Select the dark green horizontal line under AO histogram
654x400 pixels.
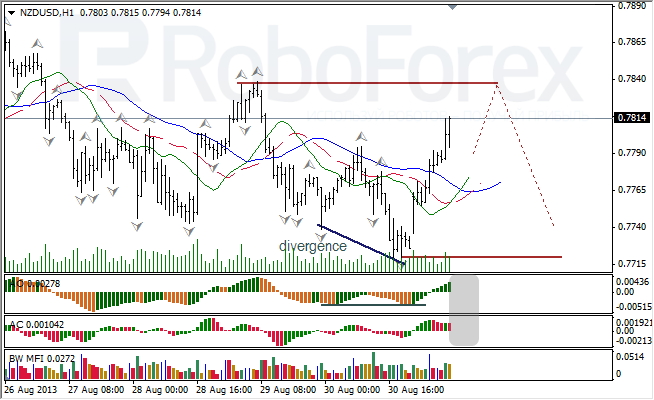click(373, 304)
